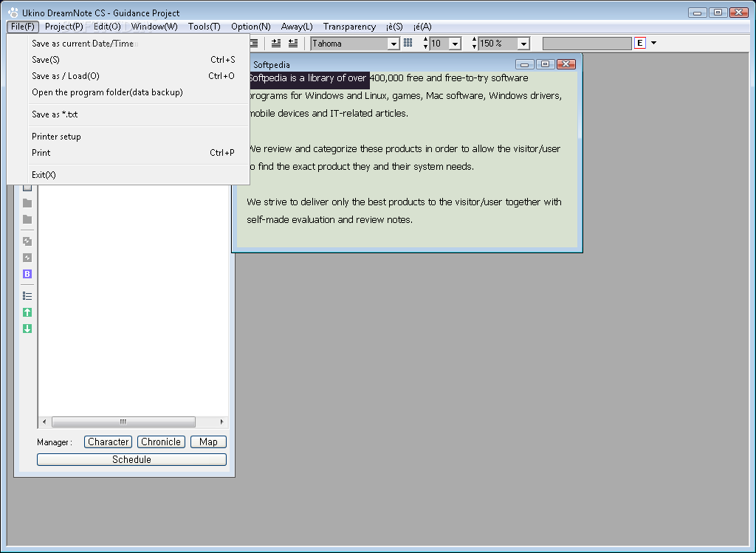This screenshot has height=553, width=756.
Task: Maximize the Softpedia note window
Action: tap(545, 64)
